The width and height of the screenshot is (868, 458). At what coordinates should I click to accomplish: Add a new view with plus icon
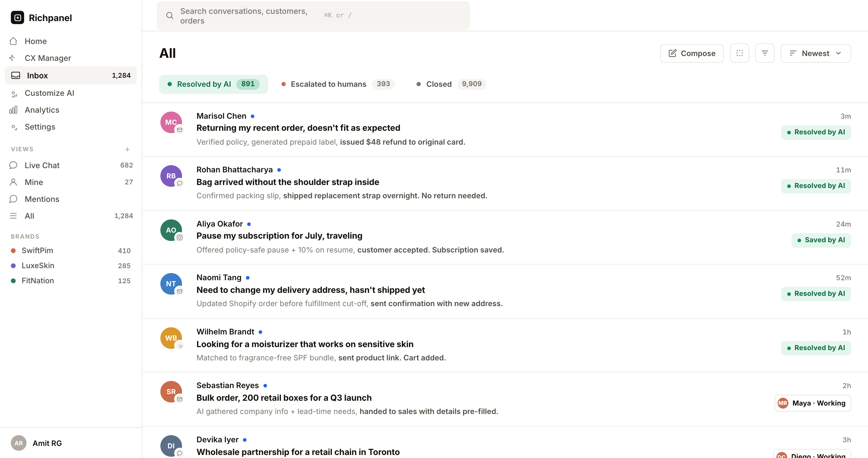pyautogui.click(x=127, y=149)
